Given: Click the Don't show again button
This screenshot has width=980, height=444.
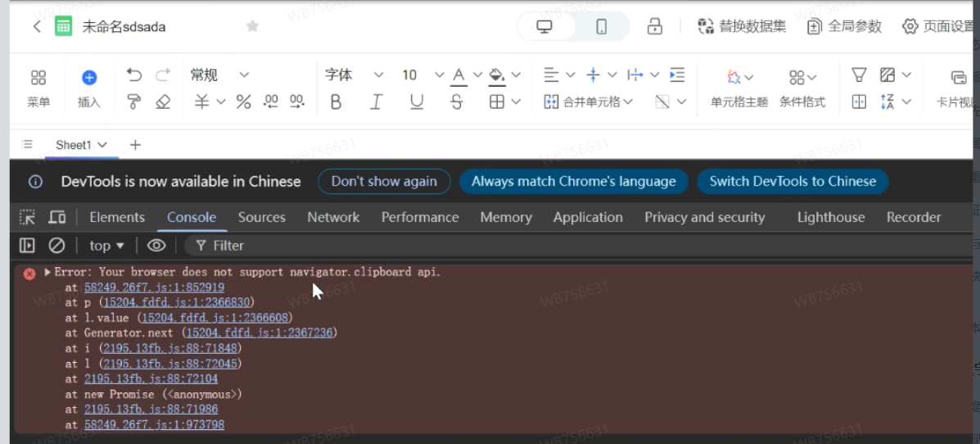Looking at the screenshot, I should [384, 181].
